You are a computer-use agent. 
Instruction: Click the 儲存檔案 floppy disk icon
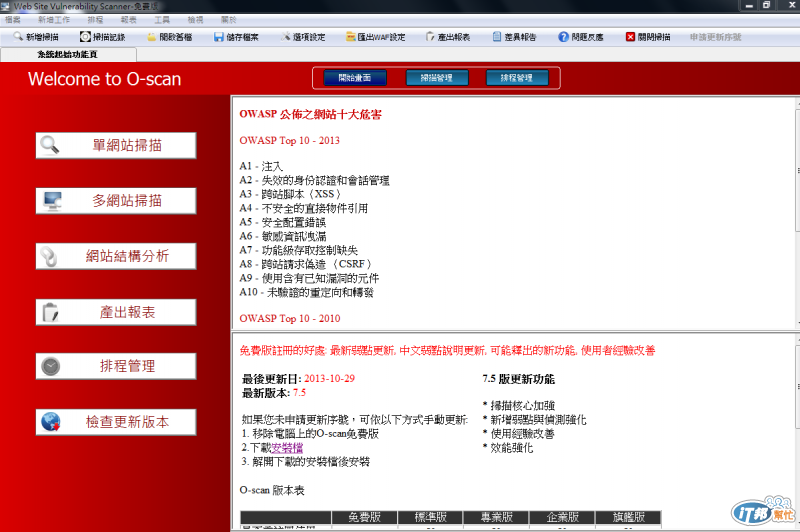219,37
